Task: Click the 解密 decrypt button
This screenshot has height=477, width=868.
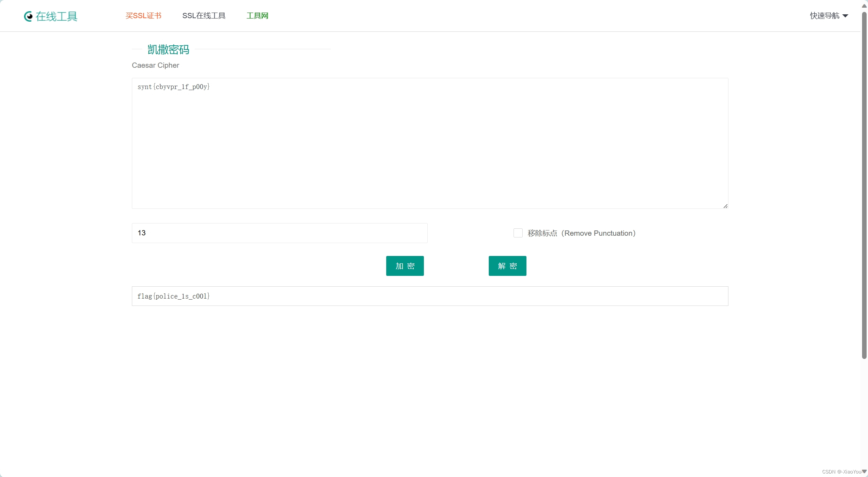Action: pos(507,266)
